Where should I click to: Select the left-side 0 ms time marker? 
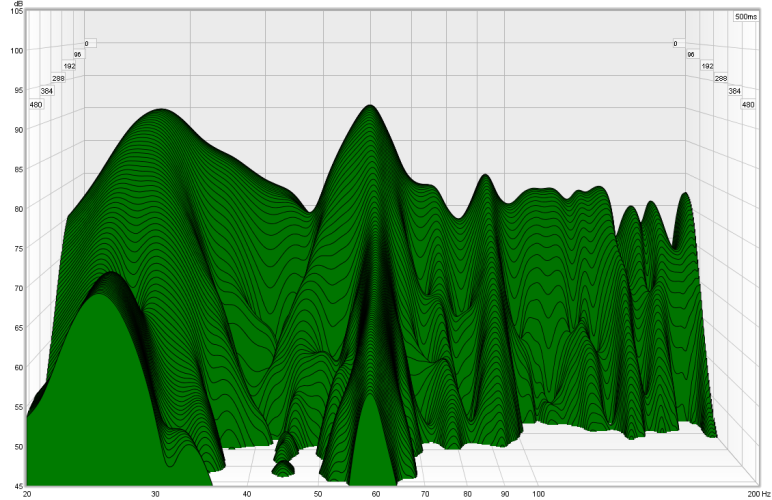(86, 43)
